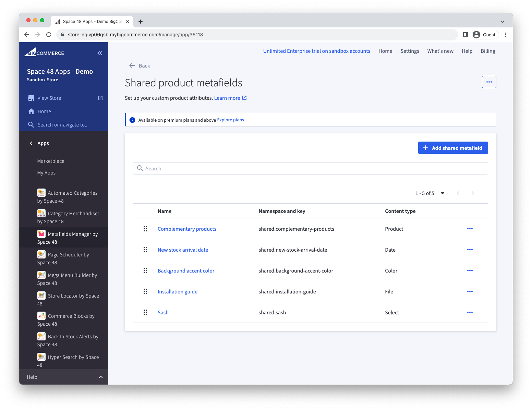Click the Automated Categories app icon
This screenshot has width=532, height=410.
[41, 193]
